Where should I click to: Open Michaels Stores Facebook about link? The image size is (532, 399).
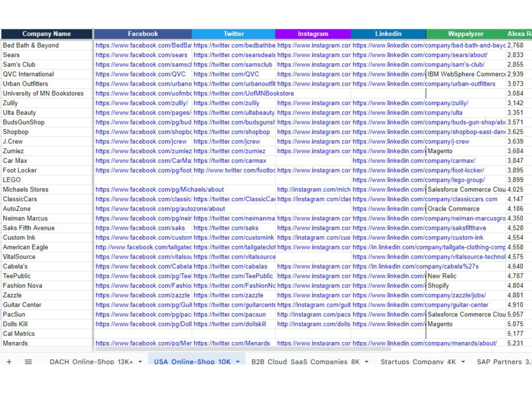click(x=160, y=190)
